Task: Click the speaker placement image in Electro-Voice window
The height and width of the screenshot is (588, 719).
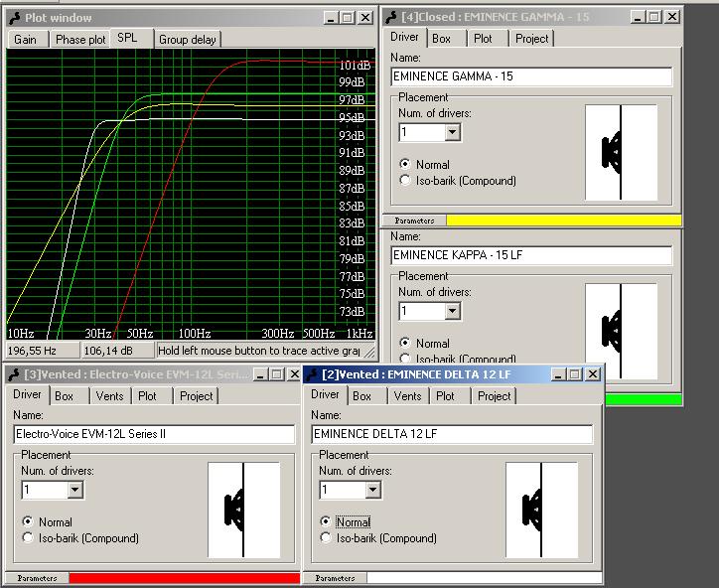Action: pos(243,510)
